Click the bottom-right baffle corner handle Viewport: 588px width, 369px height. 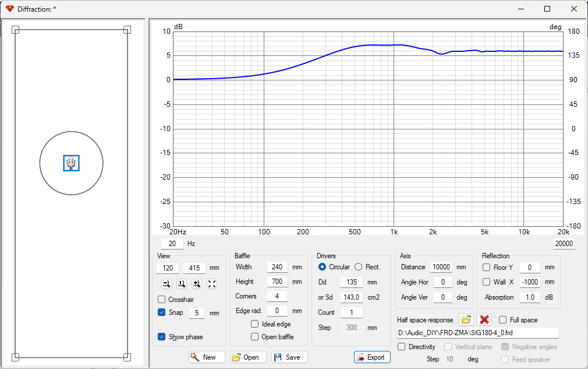[127, 357]
